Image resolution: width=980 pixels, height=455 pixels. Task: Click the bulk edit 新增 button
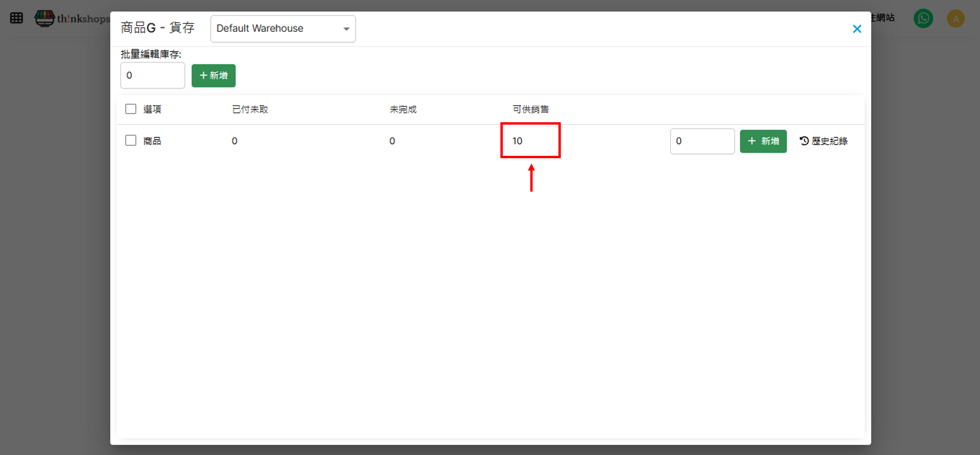coord(213,75)
